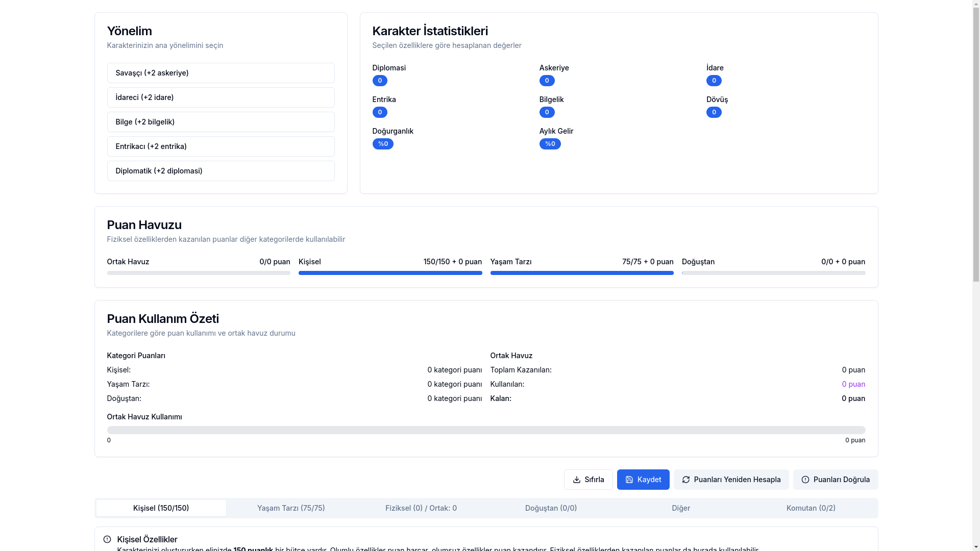Open the Diğer tab
The image size is (980, 551).
(x=681, y=508)
